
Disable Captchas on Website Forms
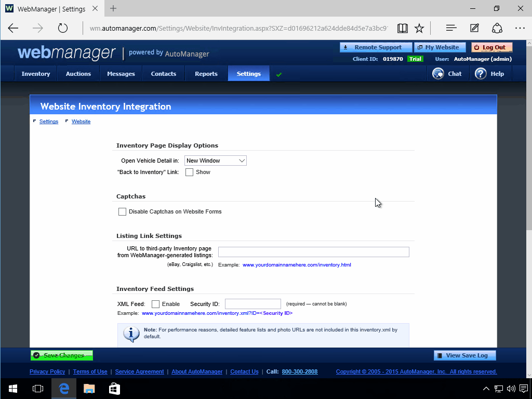point(122,211)
